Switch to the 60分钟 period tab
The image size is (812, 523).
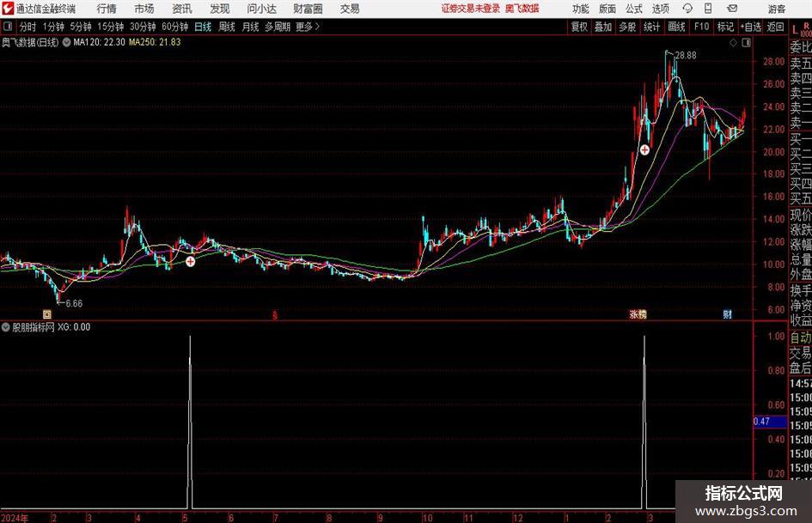point(175,27)
